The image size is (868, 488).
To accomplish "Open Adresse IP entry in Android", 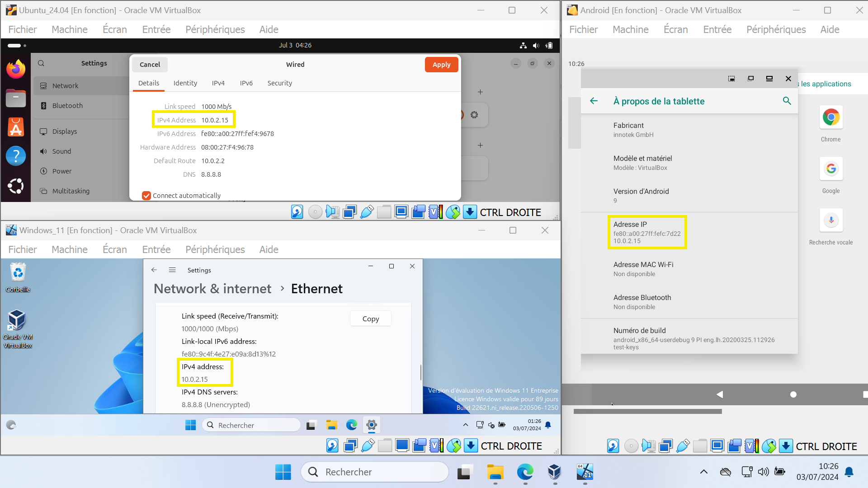I will (x=689, y=232).
